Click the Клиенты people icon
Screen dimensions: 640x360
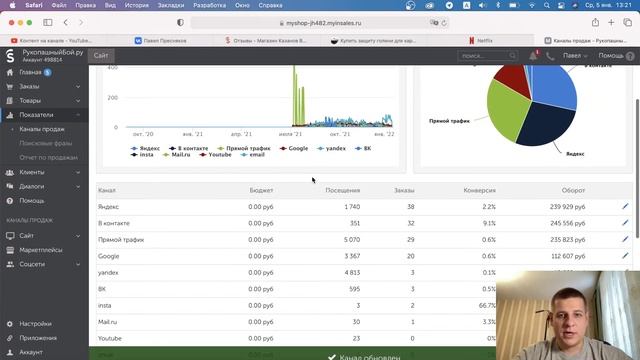coord(10,172)
